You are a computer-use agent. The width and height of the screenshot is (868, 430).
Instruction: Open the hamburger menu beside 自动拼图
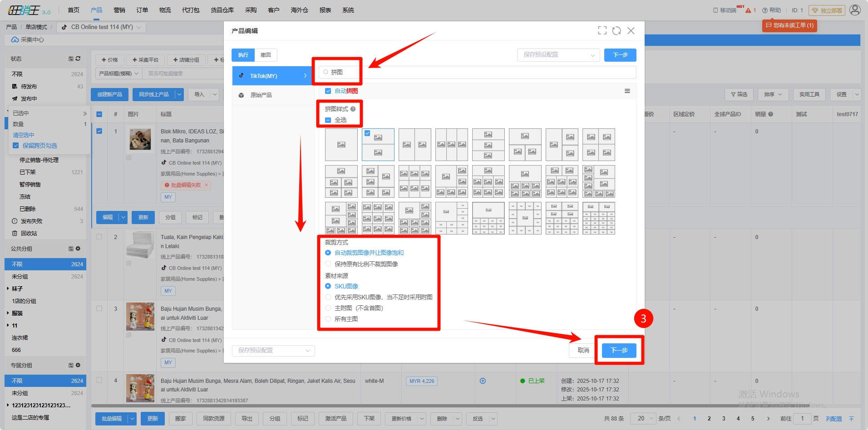[x=627, y=91]
